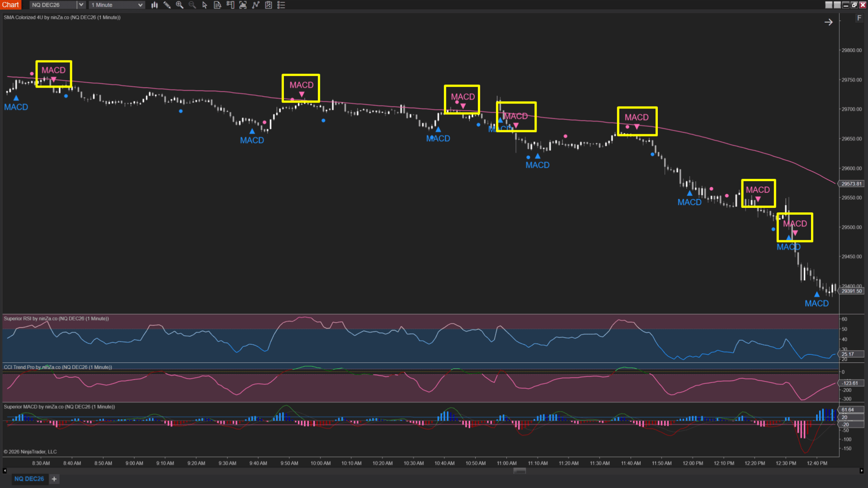
Task: Click the Superior MACD panel label
Action: tap(59, 407)
